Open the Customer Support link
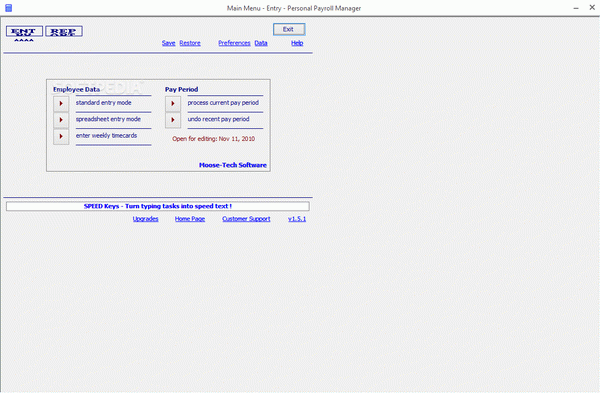600x393 pixels. (x=246, y=219)
